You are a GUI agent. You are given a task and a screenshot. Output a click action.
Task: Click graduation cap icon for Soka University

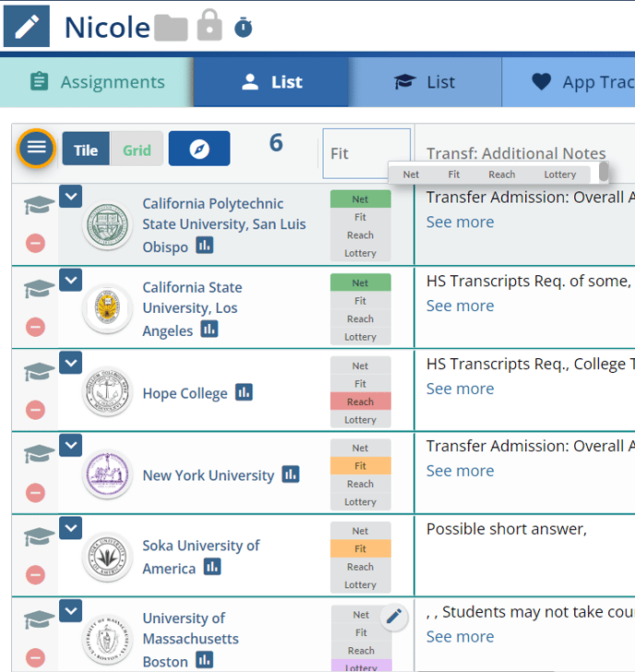coord(39,536)
